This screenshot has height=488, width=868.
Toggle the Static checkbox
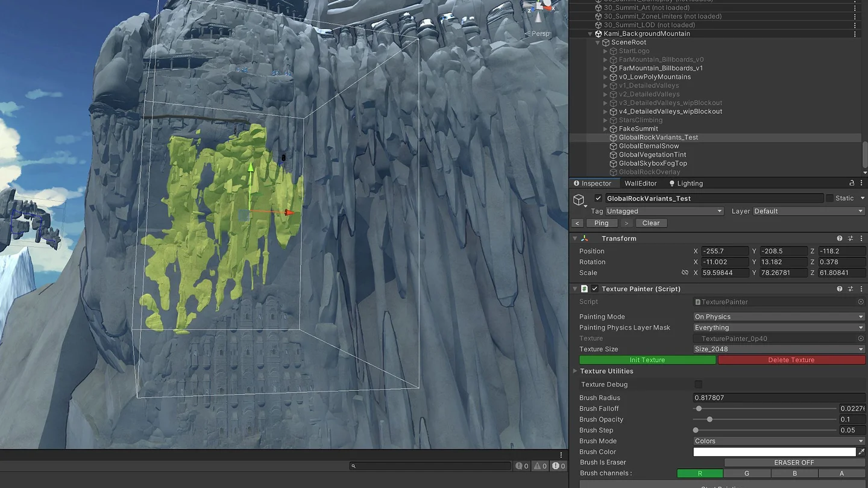point(830,198)
